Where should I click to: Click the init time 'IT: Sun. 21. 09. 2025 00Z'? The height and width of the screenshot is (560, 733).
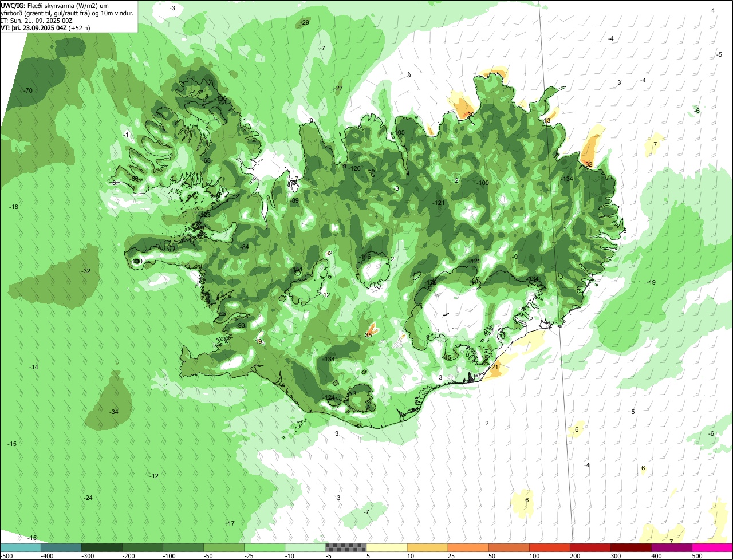(37, 20)
